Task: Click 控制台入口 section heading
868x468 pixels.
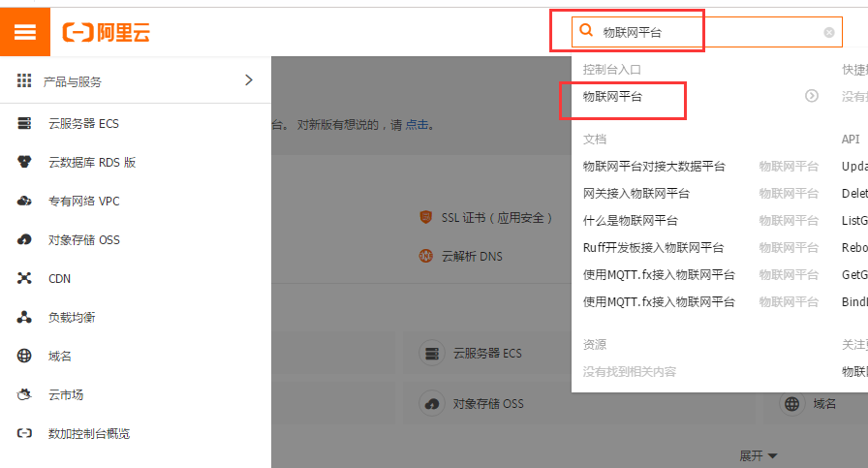Action: (611, 69)
